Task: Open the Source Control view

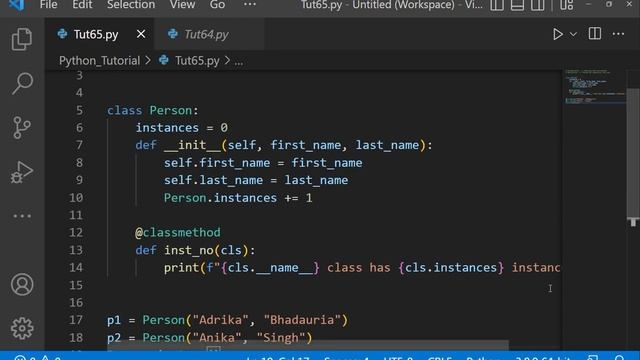Action: click(22, 127)
